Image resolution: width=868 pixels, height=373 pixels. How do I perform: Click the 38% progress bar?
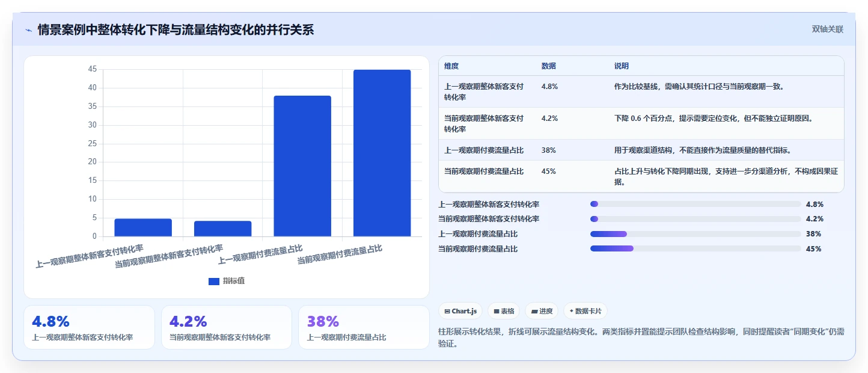[695, 234]
